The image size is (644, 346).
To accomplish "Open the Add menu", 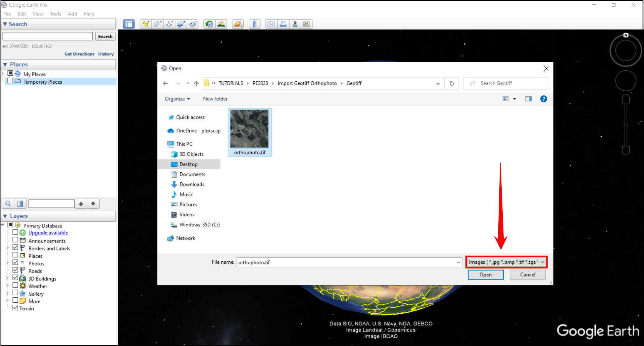I will pyautogui.click(x=72, y=14).
